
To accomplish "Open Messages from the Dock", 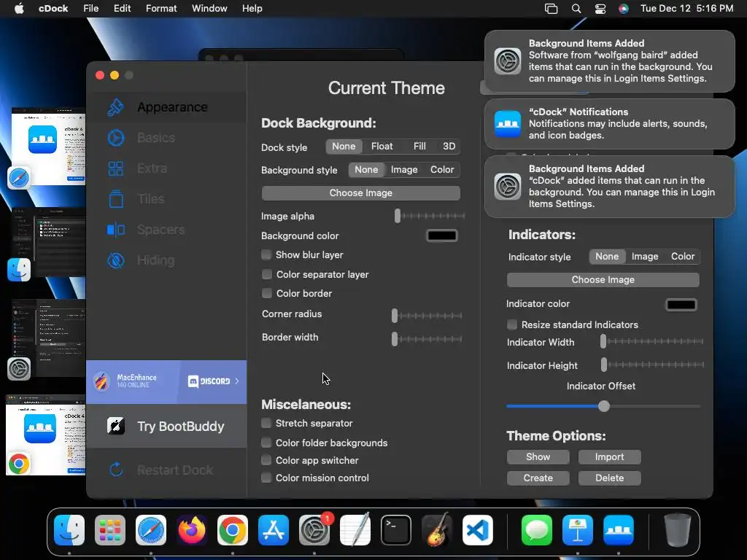I will click(x=537, y=530).
